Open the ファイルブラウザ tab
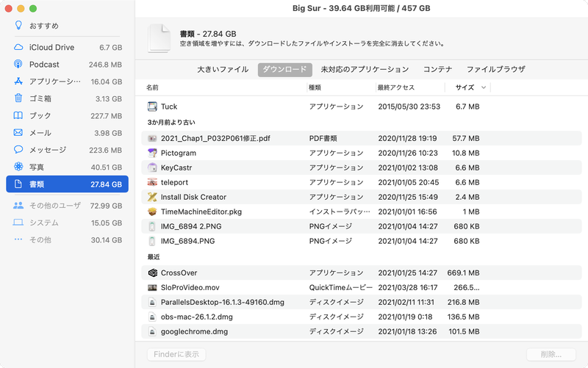Viewport: 588px width, 368px height. coord(495,70)
